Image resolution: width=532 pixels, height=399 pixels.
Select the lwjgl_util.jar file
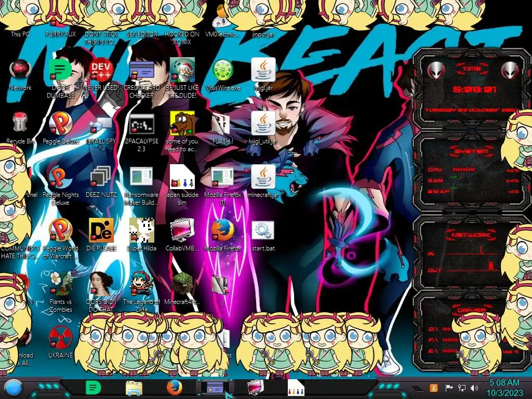pyautogui.click(x=263, y=128)
